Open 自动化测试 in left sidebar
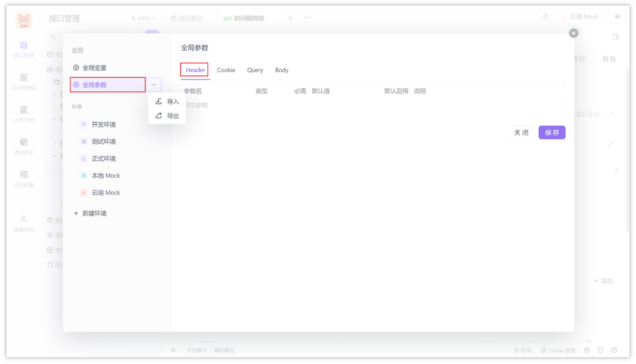 (23, 82)
